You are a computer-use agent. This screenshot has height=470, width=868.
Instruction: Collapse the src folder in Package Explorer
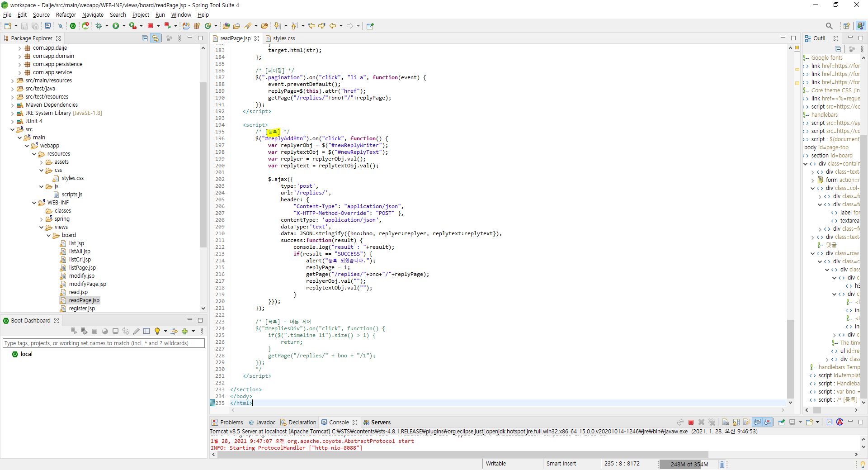pyautogui.click(x=12, y=129)
